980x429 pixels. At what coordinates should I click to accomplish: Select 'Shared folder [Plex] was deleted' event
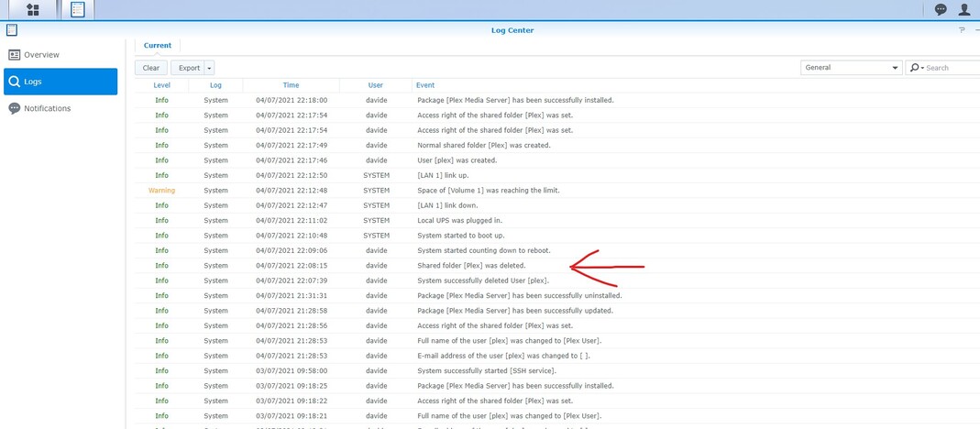[x=471, y=265]
